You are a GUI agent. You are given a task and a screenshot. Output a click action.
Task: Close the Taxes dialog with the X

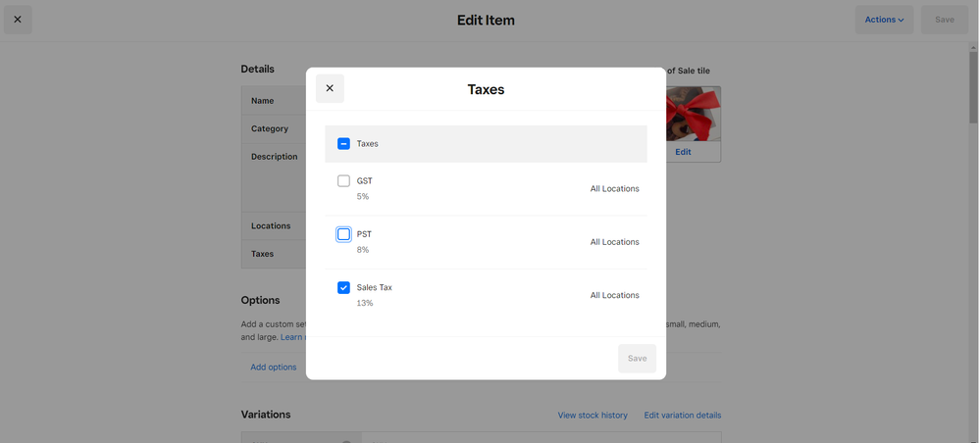330,88
